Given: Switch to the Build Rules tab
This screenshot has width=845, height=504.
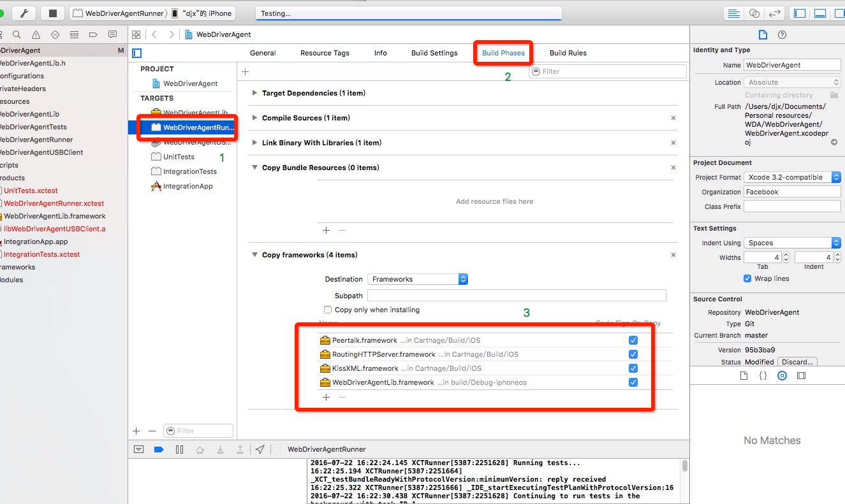Looking at the screenshot, I should 568,53.
